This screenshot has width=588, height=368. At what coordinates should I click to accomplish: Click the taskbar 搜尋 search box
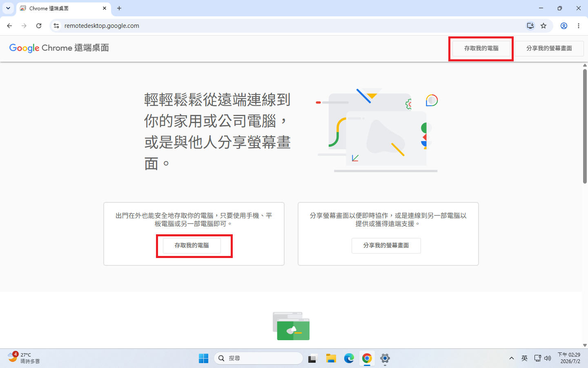click(x=258, y=358)
